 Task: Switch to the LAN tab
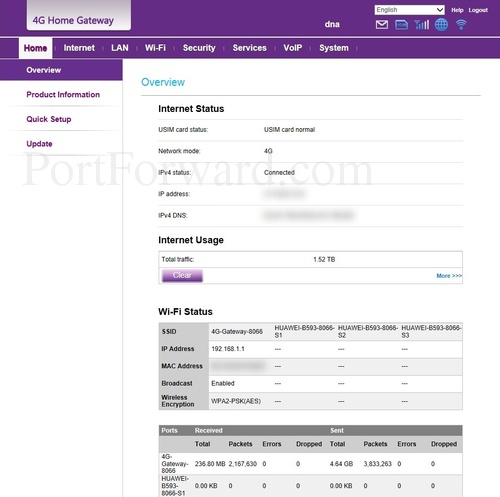click(120, 48)
